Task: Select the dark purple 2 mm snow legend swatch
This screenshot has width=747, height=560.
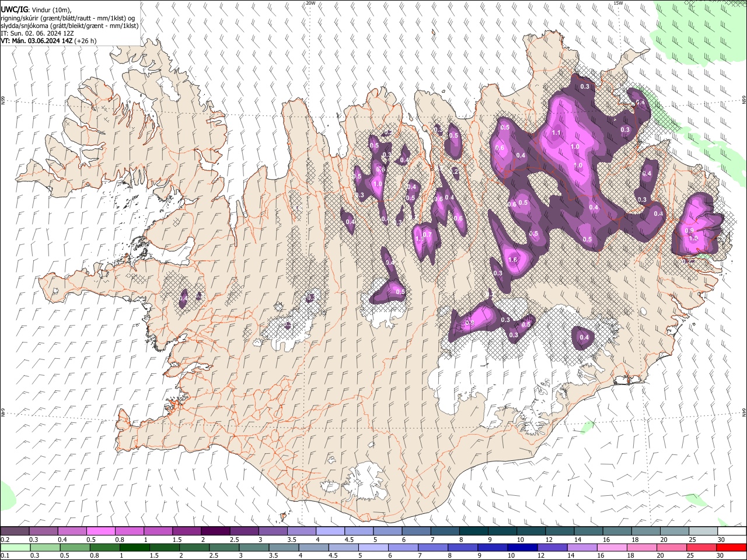Action: click(x=215, y=531)
